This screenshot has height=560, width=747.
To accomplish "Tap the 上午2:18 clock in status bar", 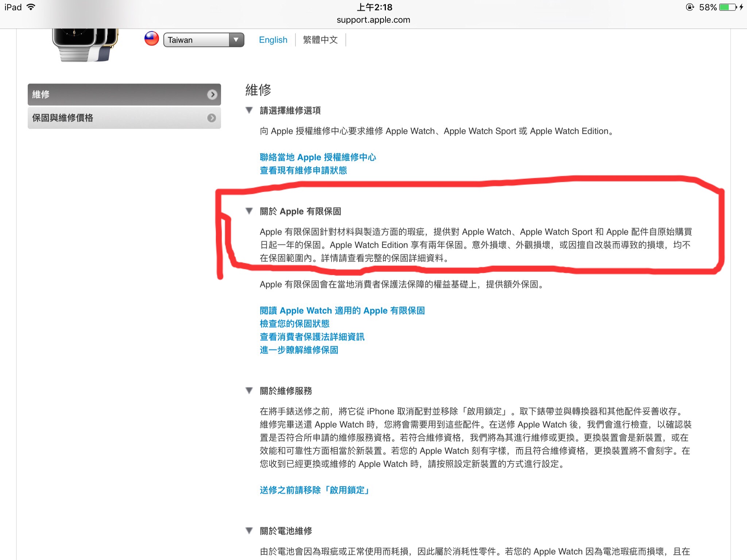I will coord(375,7).
